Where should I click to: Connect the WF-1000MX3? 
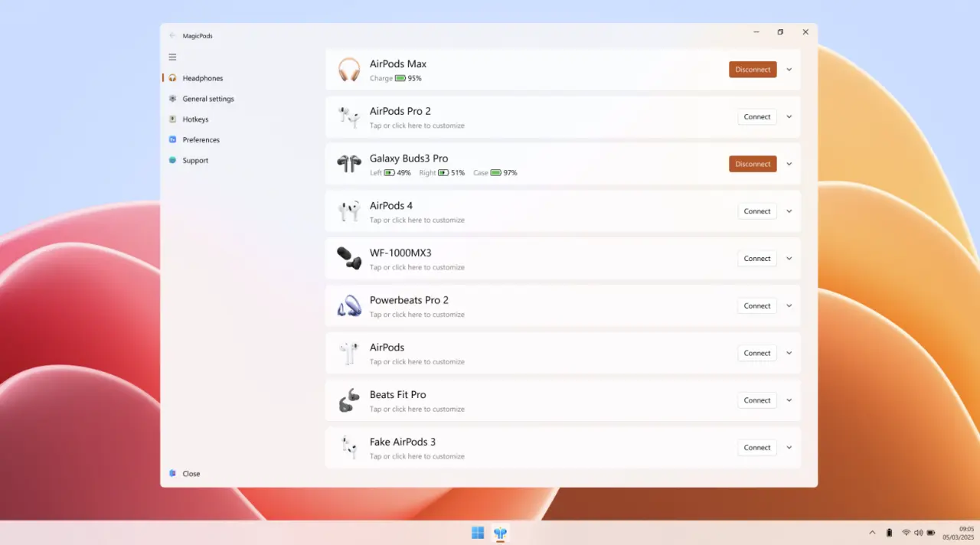(x=757, y=259)
